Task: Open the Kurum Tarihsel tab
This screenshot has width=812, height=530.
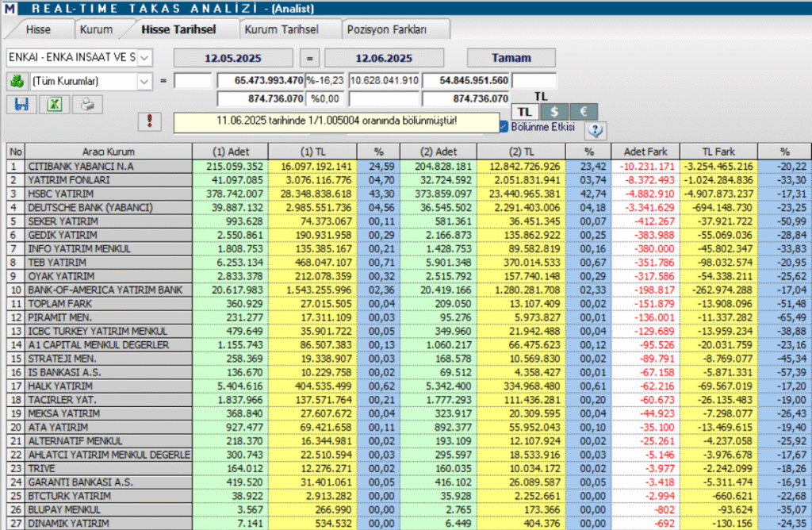Action: (282, 29)
